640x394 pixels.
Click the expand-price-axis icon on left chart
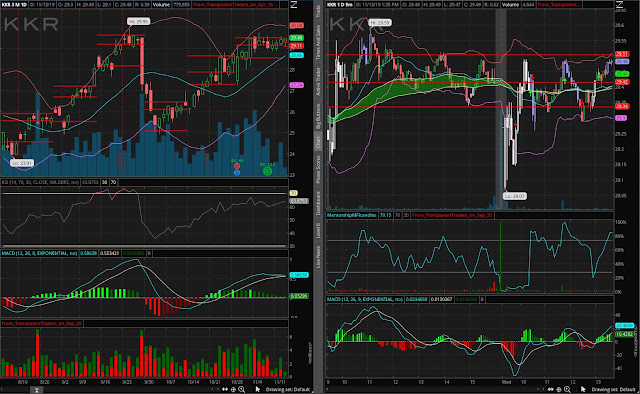[x=293, y=4]
